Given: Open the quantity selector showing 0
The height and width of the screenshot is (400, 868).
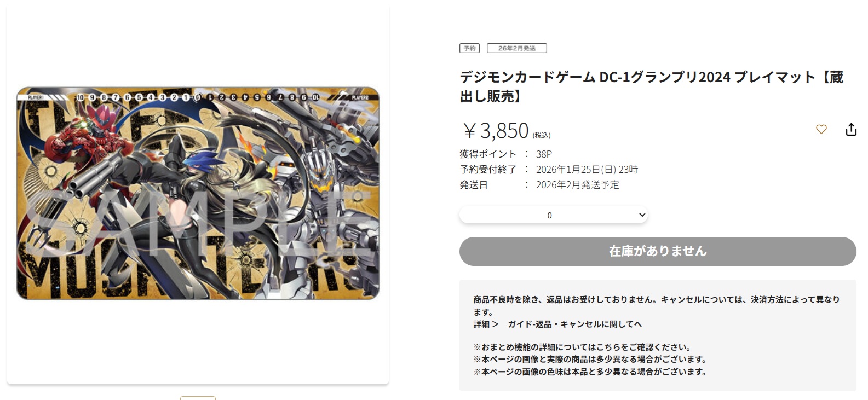Looking at the screenshot, I should 554,215.
